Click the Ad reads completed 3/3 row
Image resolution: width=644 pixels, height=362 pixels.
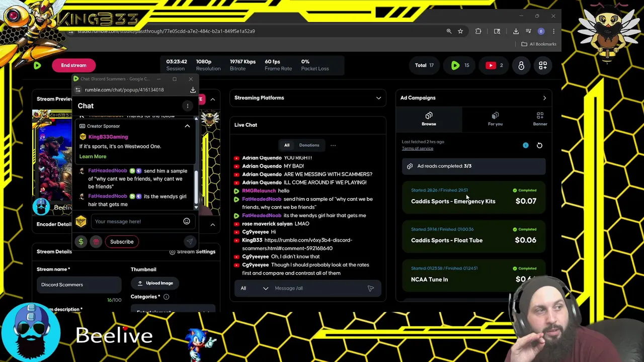(473, 166)
